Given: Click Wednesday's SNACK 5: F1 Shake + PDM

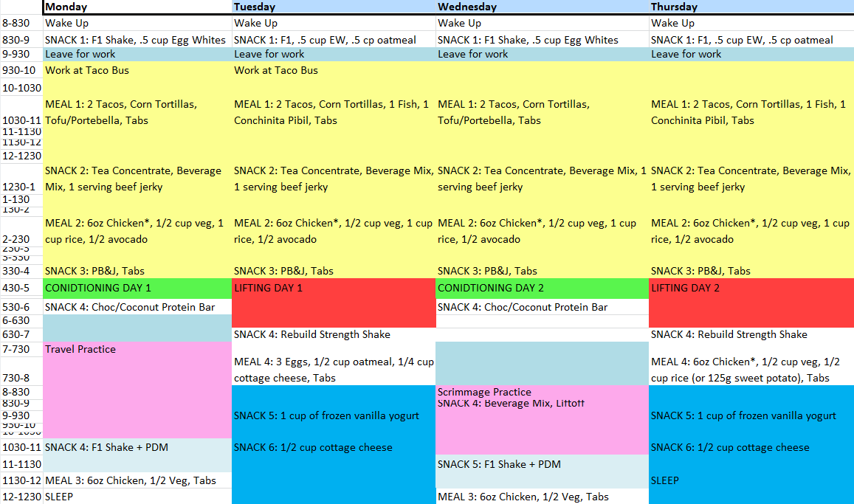Looking at the screenshot, I should [542, 464].
